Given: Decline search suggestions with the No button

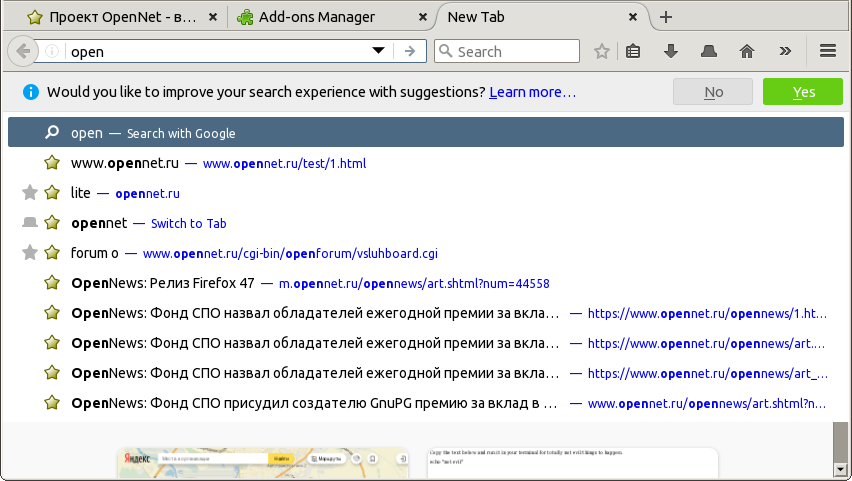Looking at the screenshot, I should coord(713,92).
